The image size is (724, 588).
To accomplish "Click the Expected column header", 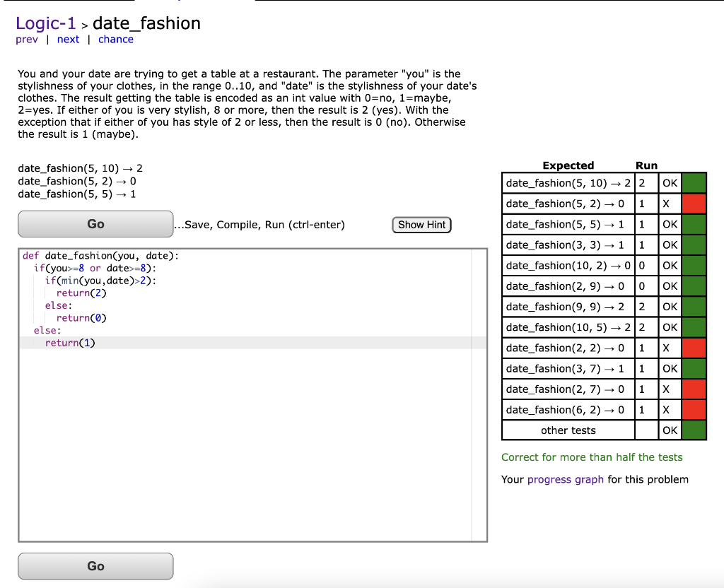I will (568, 165).
